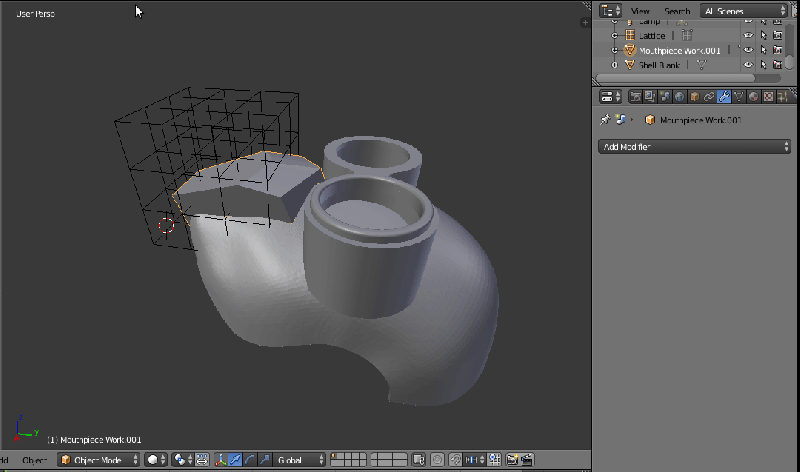Open the outliner Search menu
800x472 pixels.
(677, 11)
